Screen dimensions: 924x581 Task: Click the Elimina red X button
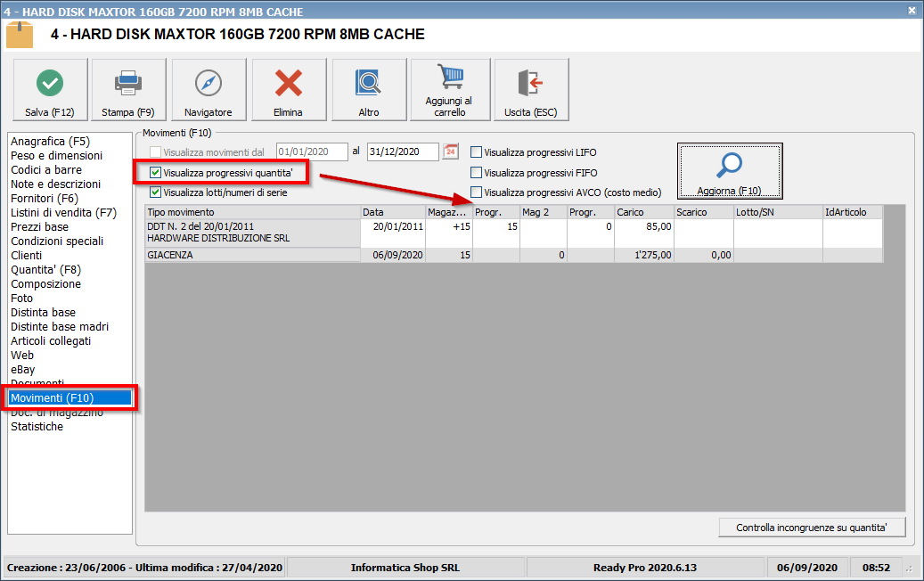289,90
